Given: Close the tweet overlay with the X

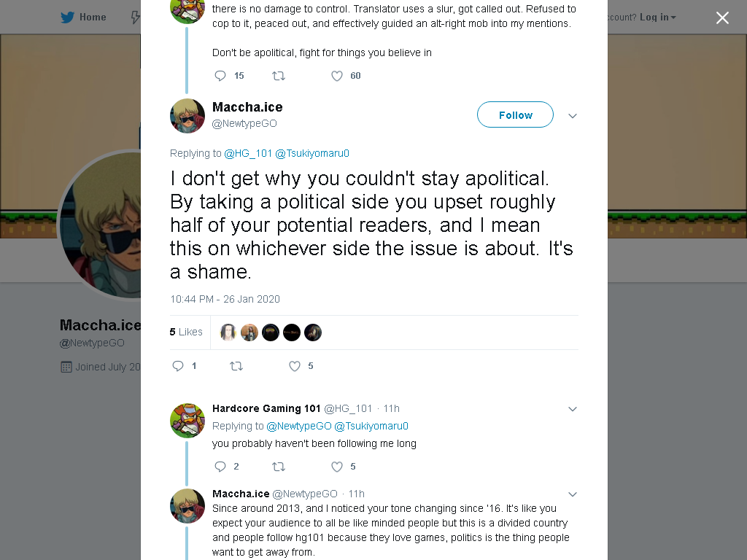Looking at the screenshot, I should 722,17.
